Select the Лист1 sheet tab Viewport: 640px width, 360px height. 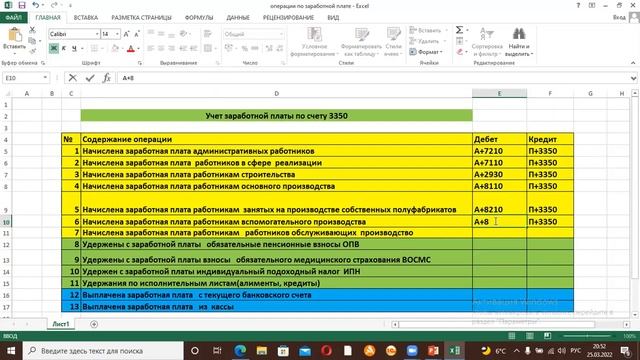(60, 324)
